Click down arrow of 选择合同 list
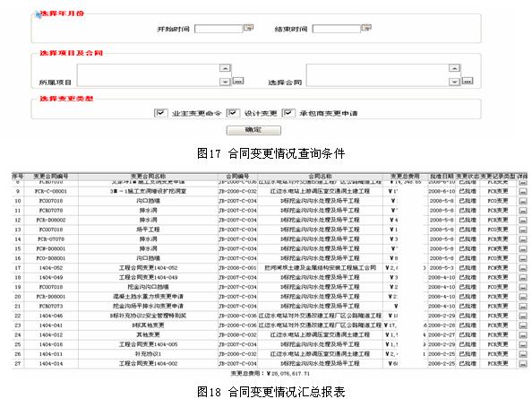This screenshot has width=532, height=399. point(454,82)
